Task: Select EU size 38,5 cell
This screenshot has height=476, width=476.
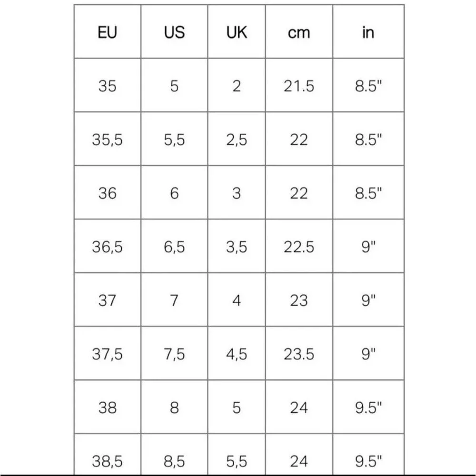Action: [108, 454]
